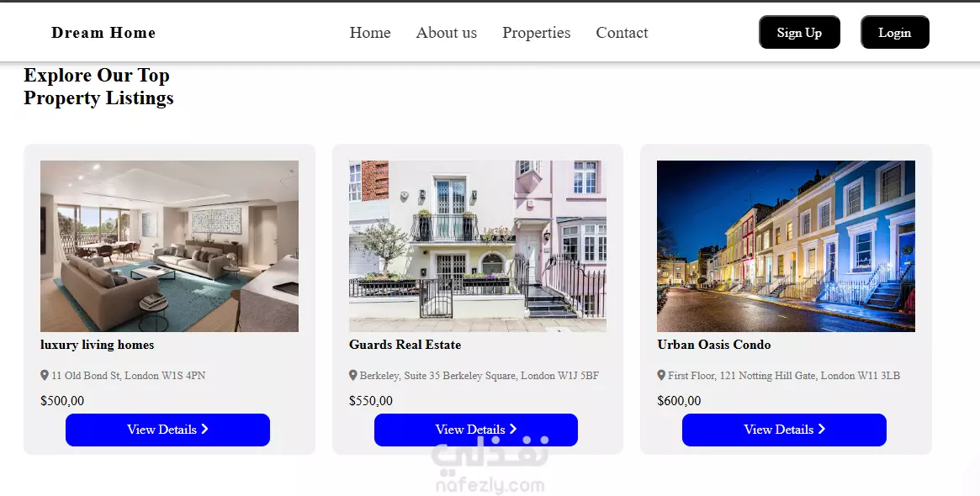Click location pin beside Notting Hill Gate address
The height and width of the screenshot is (496, 980).
point(661,376)
